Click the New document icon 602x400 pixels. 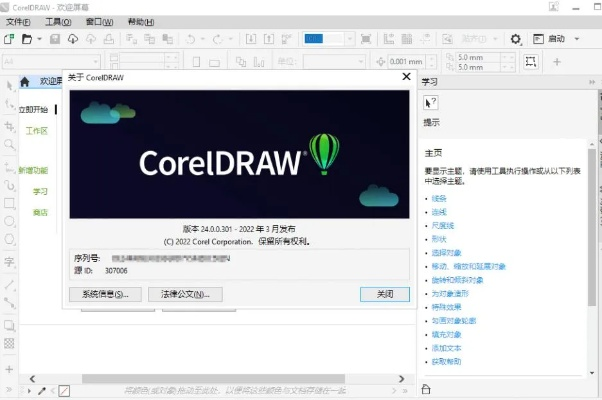pyautogui.click(x=9, y=39)
